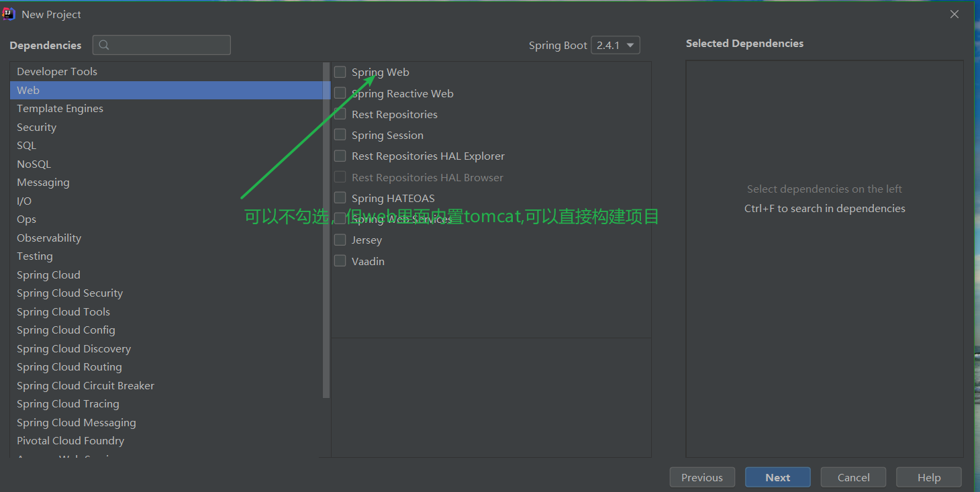Cancel the New Project wizard
The image size is (980, 492).
pos(854,477)
